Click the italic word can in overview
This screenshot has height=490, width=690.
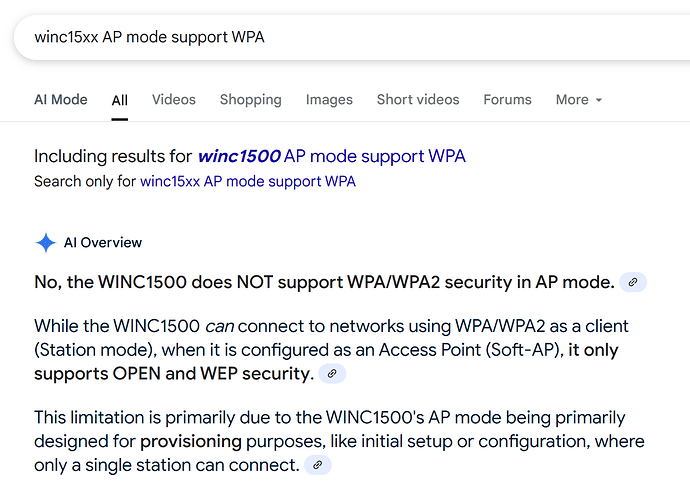[219, 326]
